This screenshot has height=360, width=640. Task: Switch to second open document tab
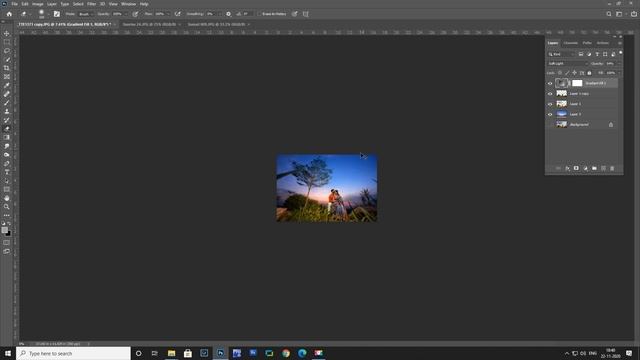150,24
